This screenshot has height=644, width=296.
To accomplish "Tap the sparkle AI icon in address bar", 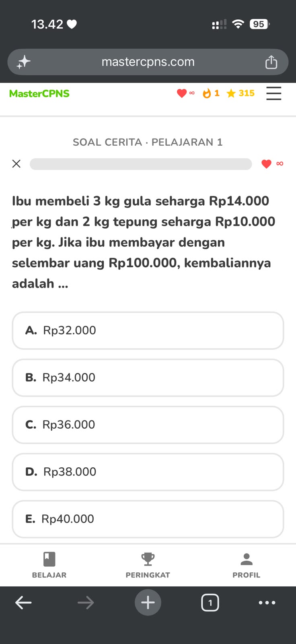I will [24, 62].
